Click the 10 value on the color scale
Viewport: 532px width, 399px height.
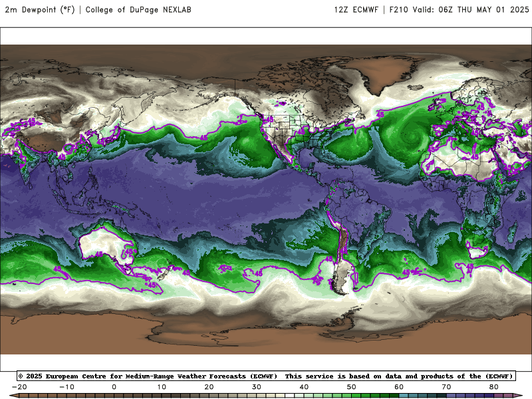[162, 387]
